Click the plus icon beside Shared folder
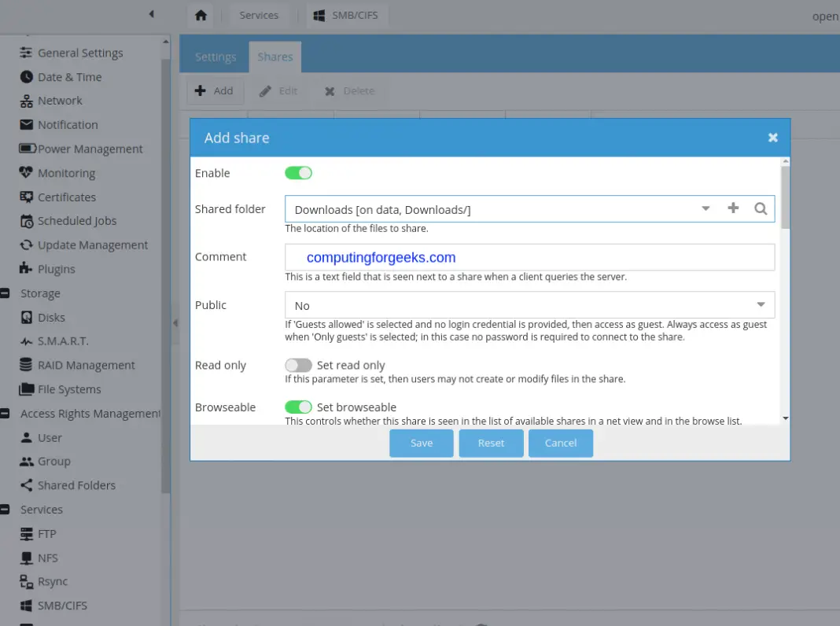 pos(733,208)
